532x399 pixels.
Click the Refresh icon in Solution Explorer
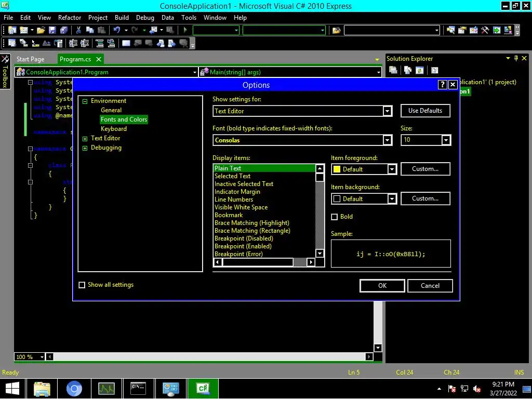pos(420,70)
